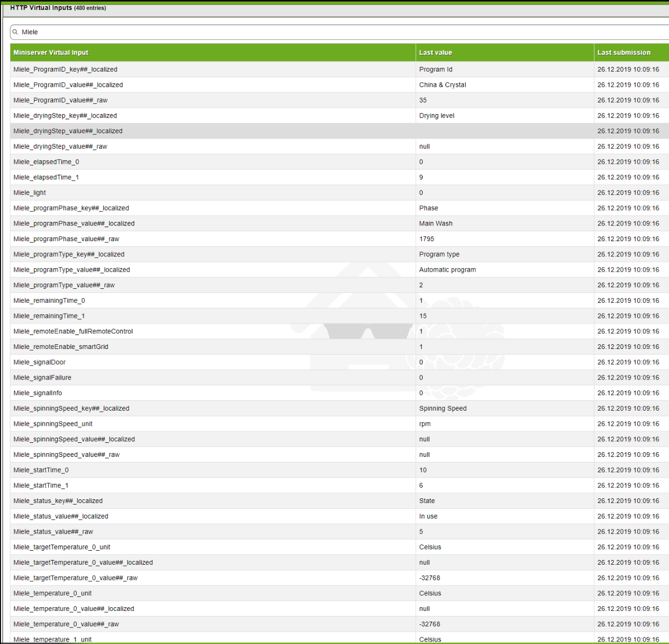Select row Miele_startTime_0

coord(340,470)
